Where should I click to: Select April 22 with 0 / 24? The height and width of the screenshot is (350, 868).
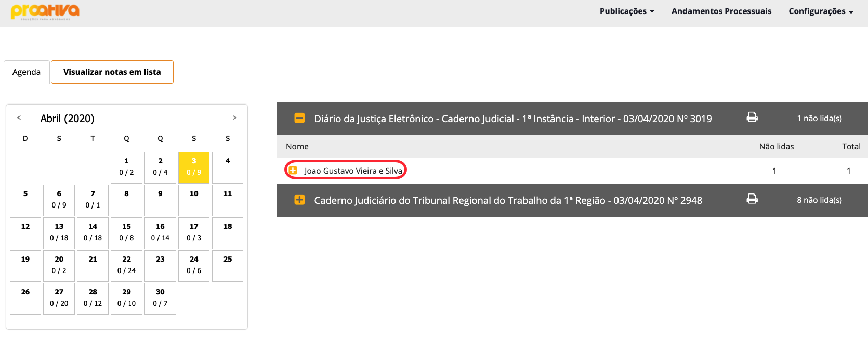pyautogui.click(x=126, y=266)
